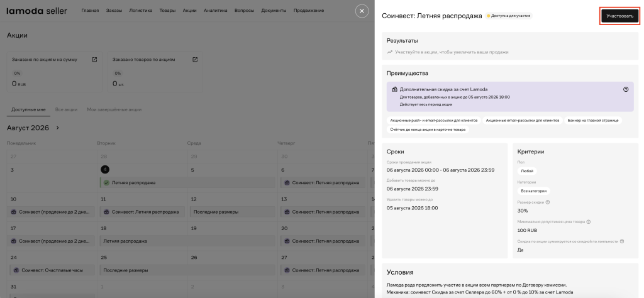Click coinvest icon on 'Счастливые часы' event
The height and width of the screenshot is (298, 644).
pyautogui.click(x=16, y=270)
